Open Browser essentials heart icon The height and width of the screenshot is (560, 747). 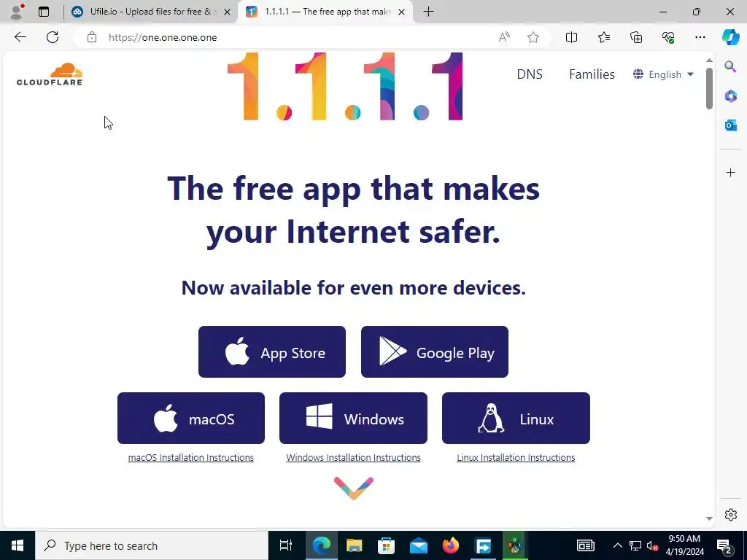[668, 37]
